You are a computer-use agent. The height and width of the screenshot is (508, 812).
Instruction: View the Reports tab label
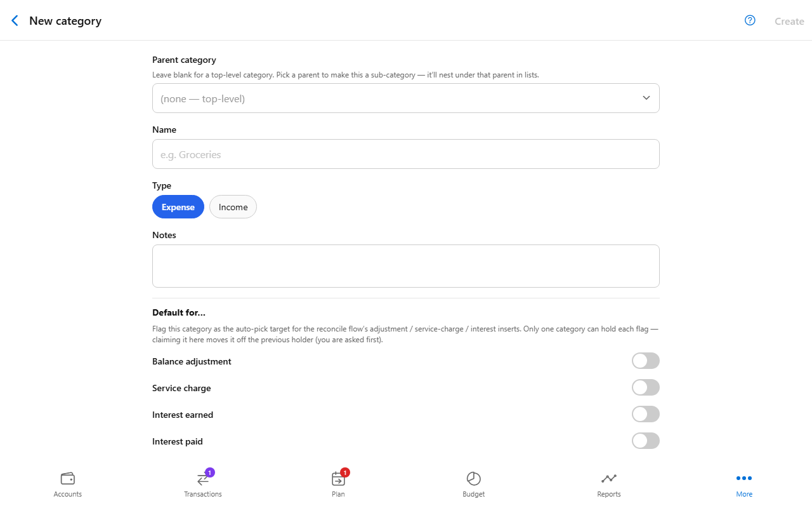click(x=609, y=494)
